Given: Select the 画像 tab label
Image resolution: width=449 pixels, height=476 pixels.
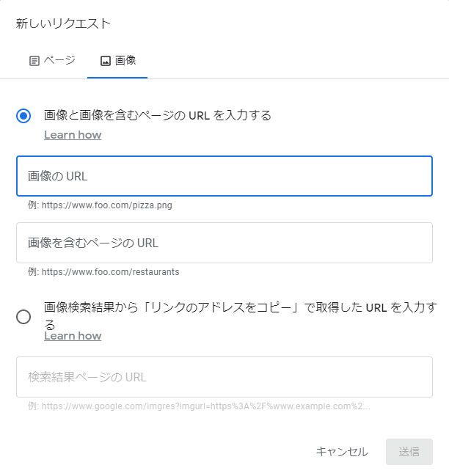Looking at the screenshot, I should (125, 61).
